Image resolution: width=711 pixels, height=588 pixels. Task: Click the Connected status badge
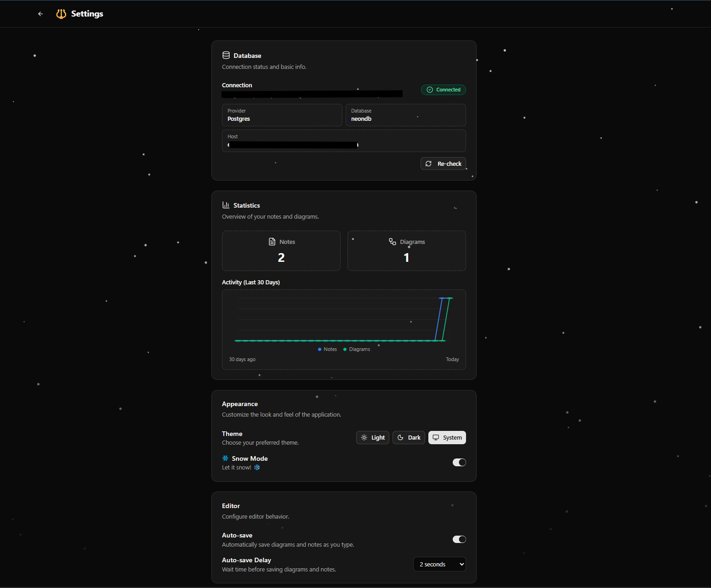click(443, 90)
